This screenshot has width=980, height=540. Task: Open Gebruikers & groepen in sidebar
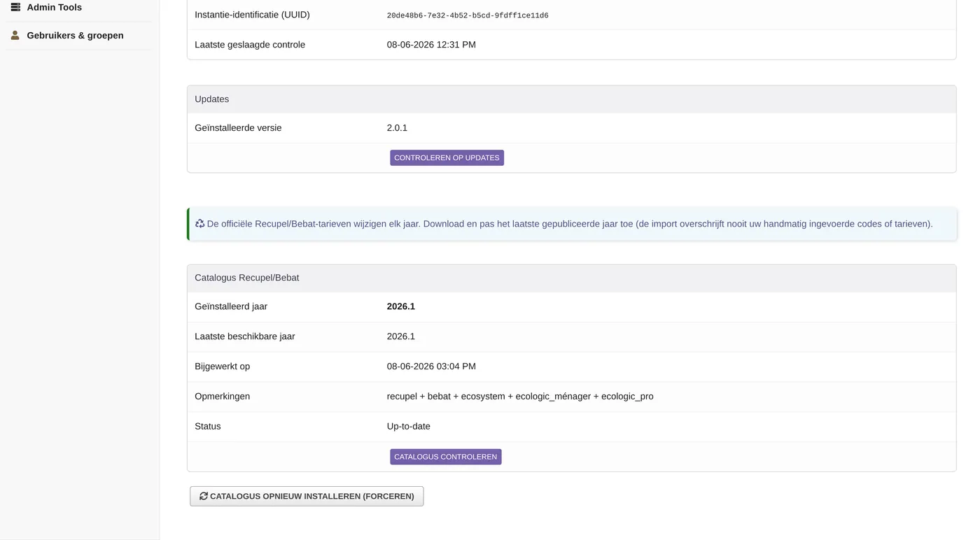click(x=75, y=36)
